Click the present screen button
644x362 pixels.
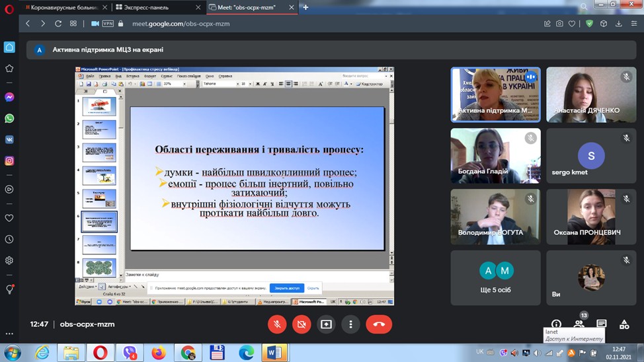click(326, 324)
